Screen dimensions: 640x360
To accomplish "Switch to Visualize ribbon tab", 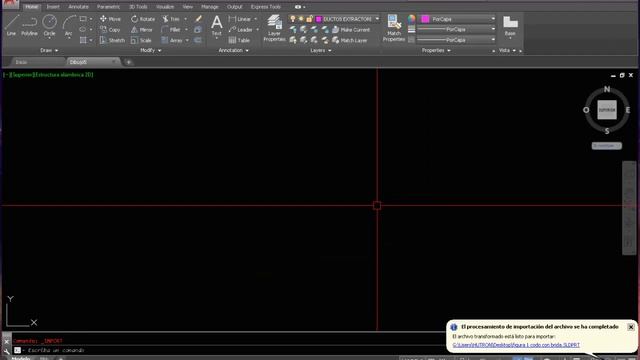I will (165, 7).
